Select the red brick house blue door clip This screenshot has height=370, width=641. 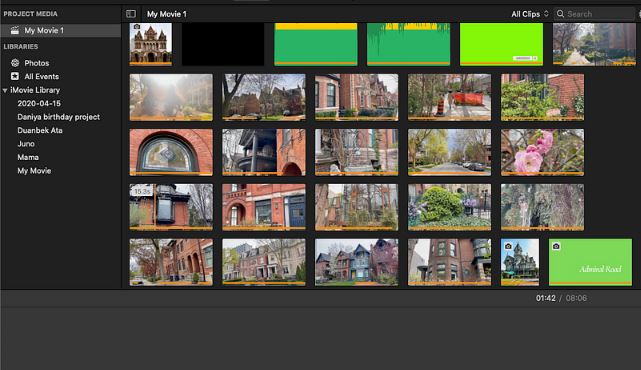click(264, 207)
